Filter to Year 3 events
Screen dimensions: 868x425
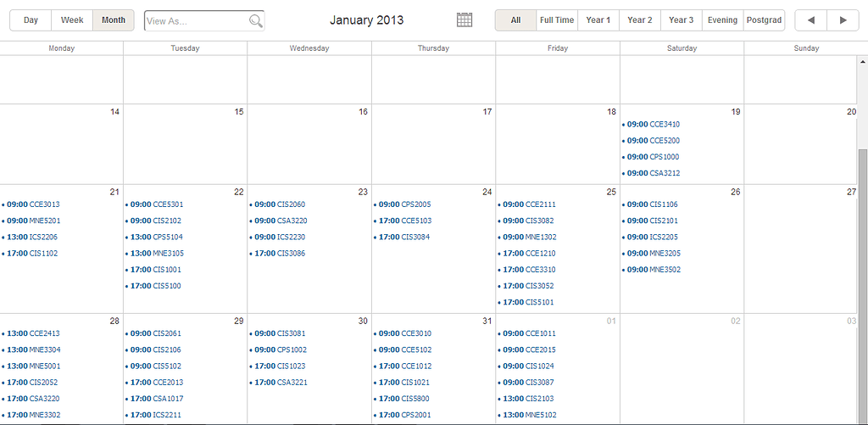tap(681, 20)
